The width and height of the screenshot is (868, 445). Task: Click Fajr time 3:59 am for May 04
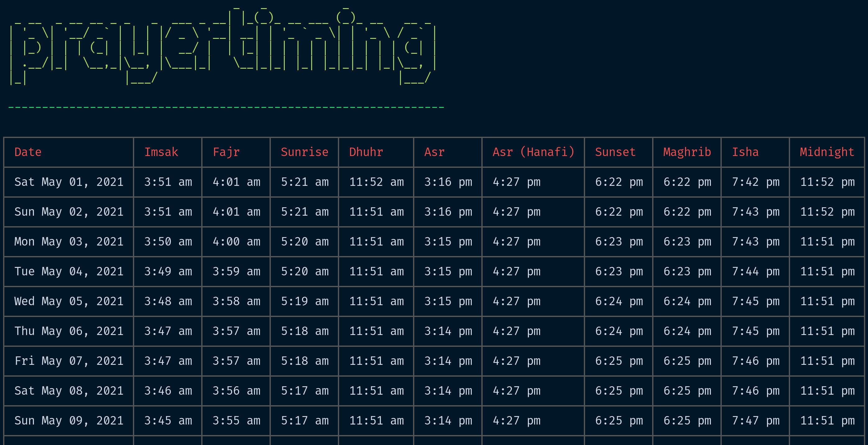pyautogui.click(x=236, y=271)
